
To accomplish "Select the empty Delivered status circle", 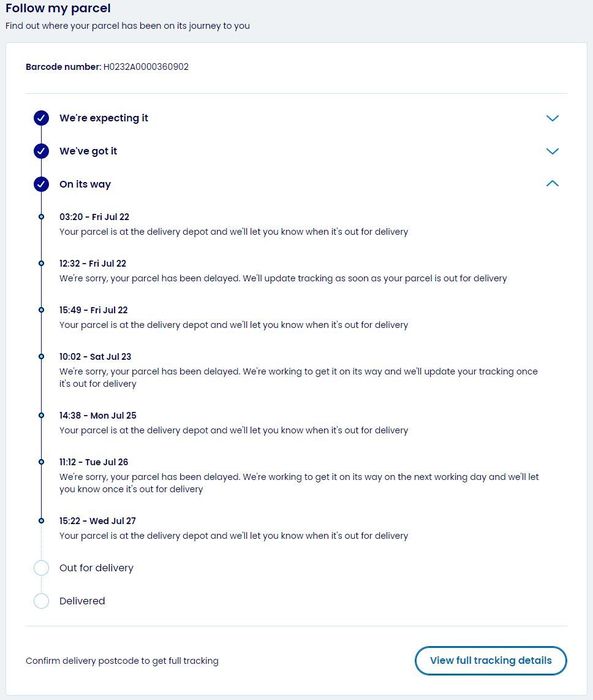I will [41, 601].
